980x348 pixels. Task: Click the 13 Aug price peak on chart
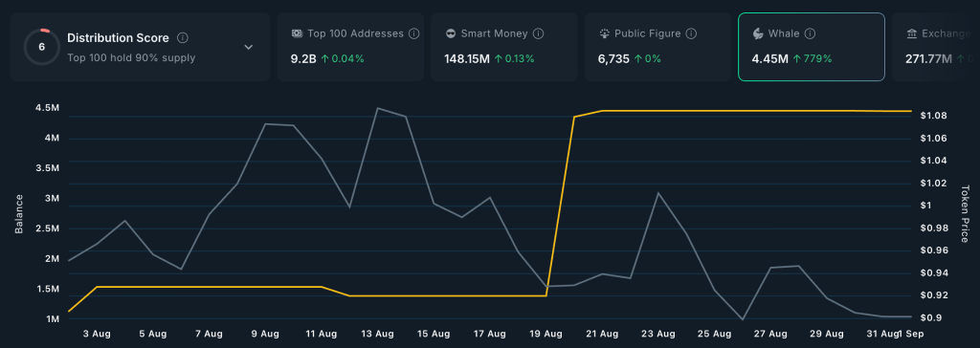click(x=377, y=108)
